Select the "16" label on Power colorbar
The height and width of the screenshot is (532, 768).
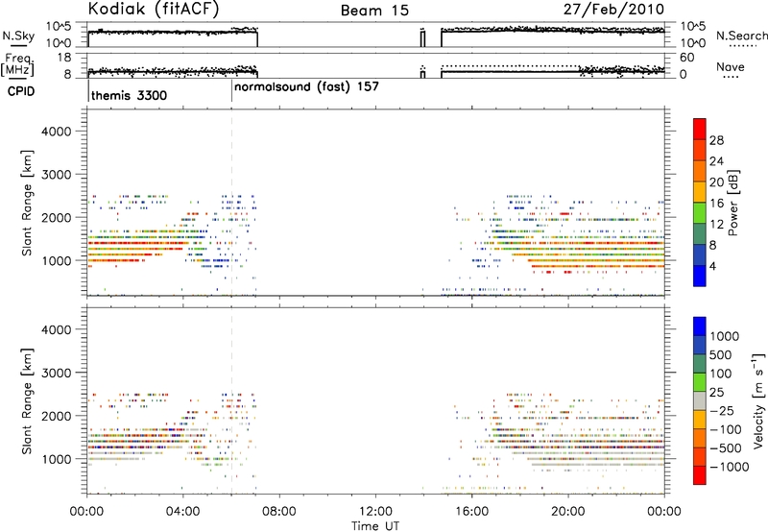(x=716, y=204)
